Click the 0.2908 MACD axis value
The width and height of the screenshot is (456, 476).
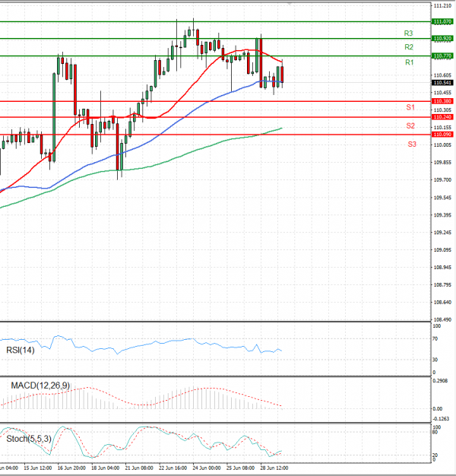tap(440, 381)
